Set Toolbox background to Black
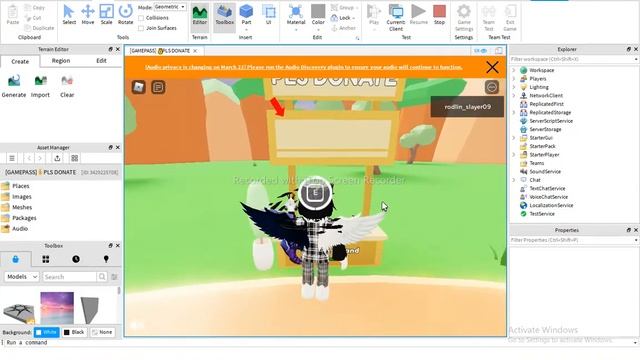640x360 pixels. (x=74, y=332)
